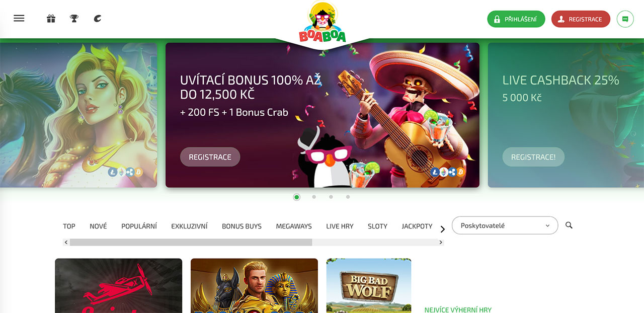Click the category tabs horizontal scrollbar thumb
The width and height of the screenshot is (644, 313).
(191, 242)
